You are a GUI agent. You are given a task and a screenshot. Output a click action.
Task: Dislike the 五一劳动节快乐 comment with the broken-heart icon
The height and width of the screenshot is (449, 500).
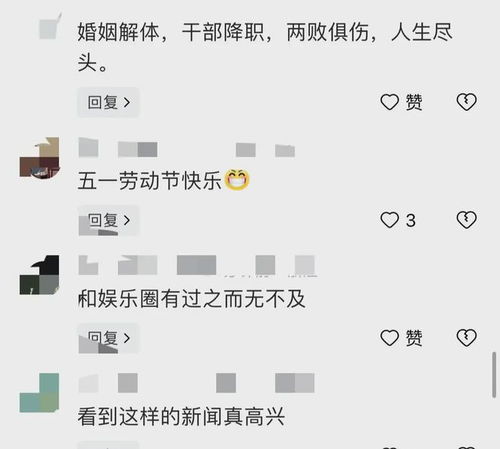click(x=466, y=220)
